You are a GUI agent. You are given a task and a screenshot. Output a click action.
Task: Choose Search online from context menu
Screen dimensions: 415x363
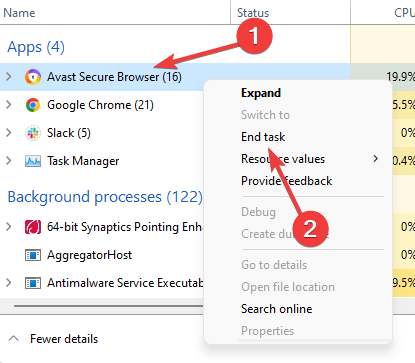(x=277, y=309)
